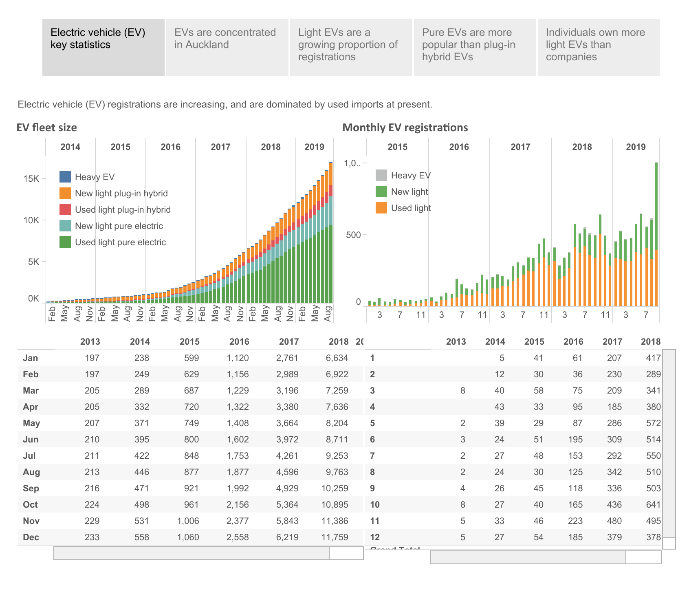Click Used light pure electric green swatch

pyautogui.click(x=65, y=242)
